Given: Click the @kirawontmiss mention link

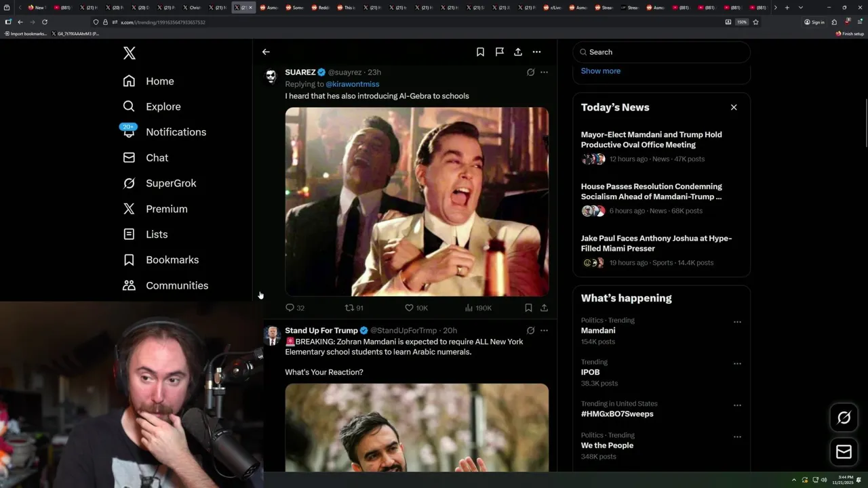Looking at the screenshot, I should 352,84.
